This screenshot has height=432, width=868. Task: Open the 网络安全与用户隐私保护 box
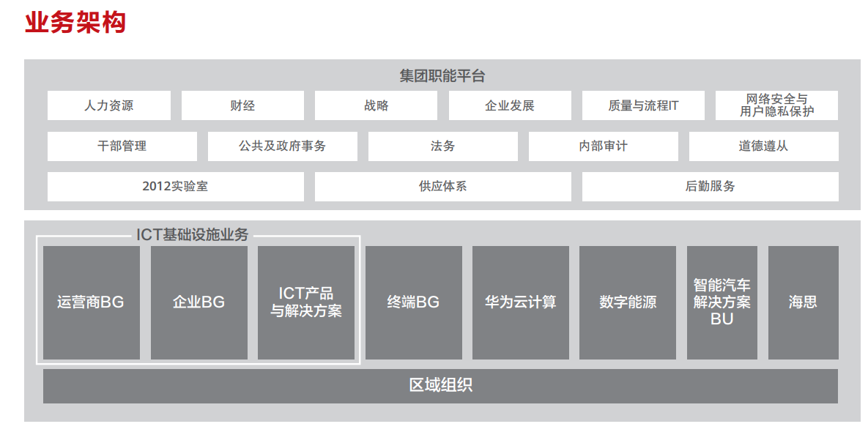[x=776, y=105]
